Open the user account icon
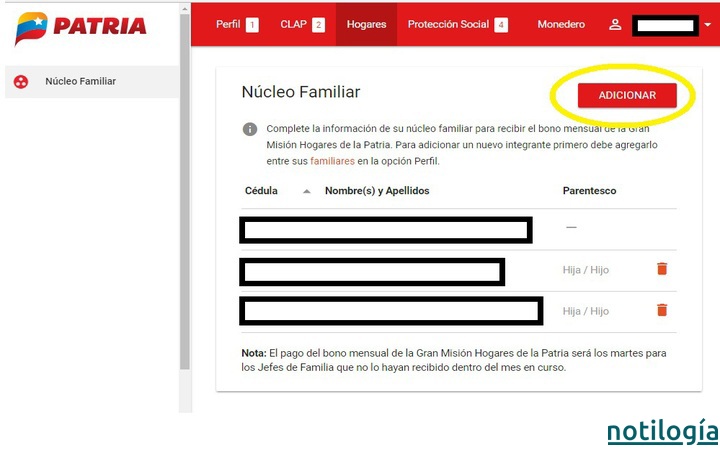Screen dimensions: 720x450 pyautogui.click(x=615, y=25)
